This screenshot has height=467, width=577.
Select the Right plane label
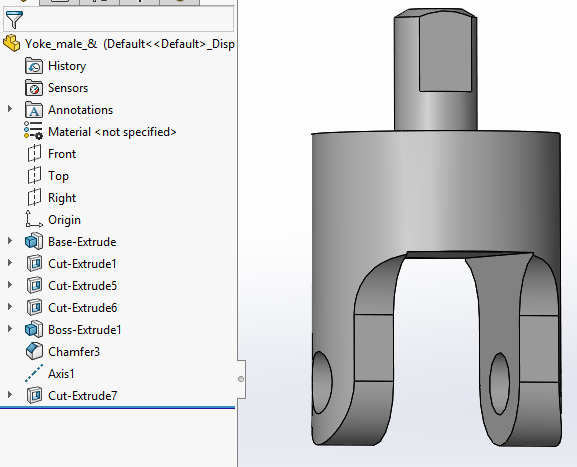tap(62, 198)
